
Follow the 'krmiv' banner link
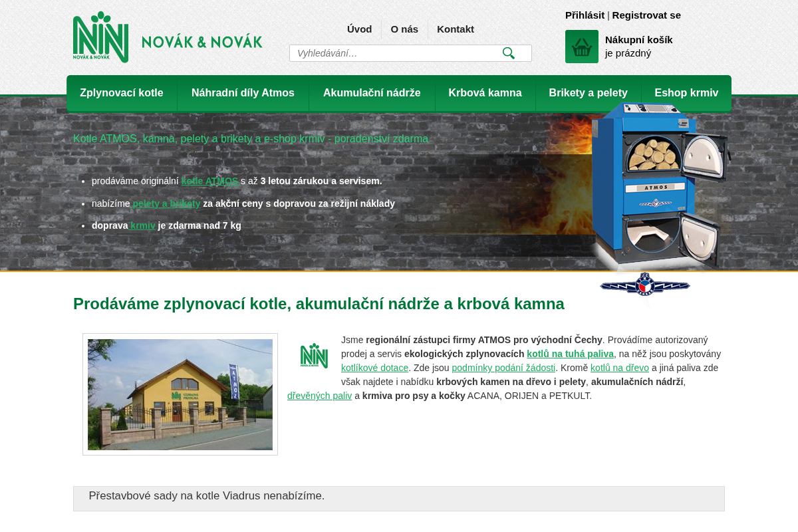[143, 225]
